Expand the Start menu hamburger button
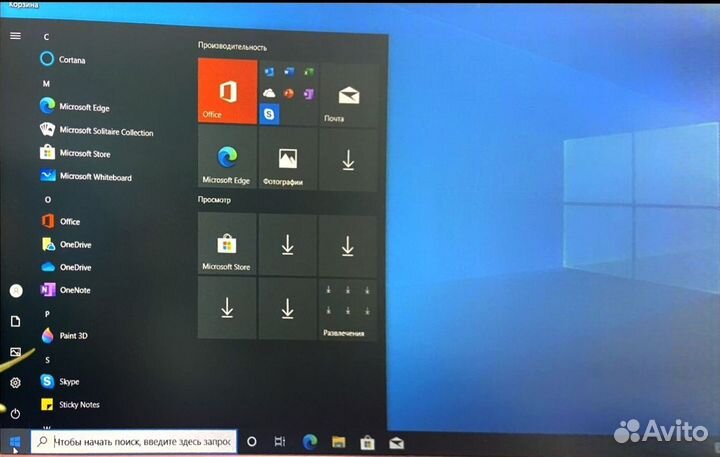 point(15,35)
